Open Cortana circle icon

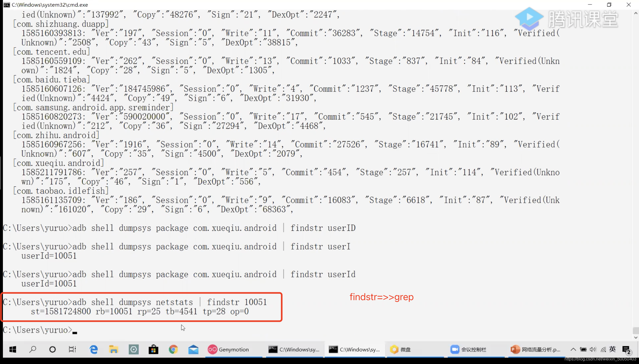point(53,349)
